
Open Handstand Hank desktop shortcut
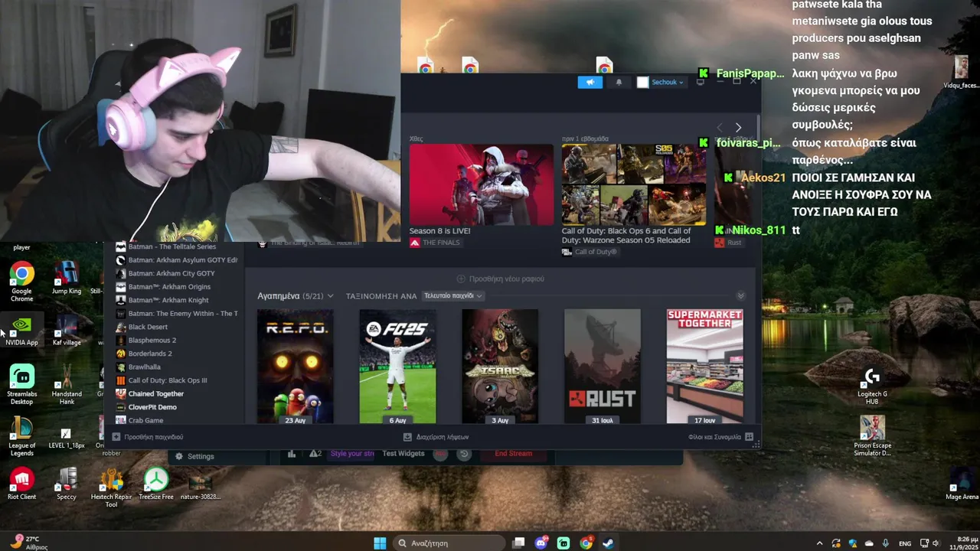(x=67, y=385)
